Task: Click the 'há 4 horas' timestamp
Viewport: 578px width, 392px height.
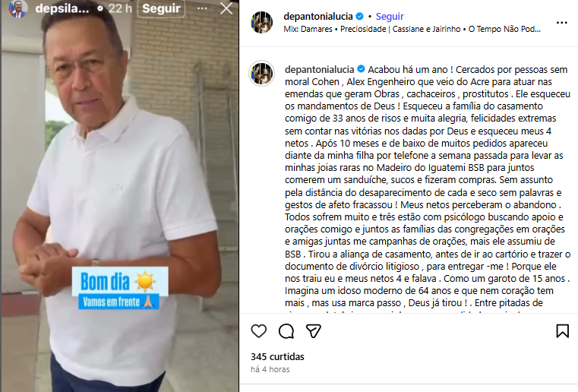Action: [270, 369]
